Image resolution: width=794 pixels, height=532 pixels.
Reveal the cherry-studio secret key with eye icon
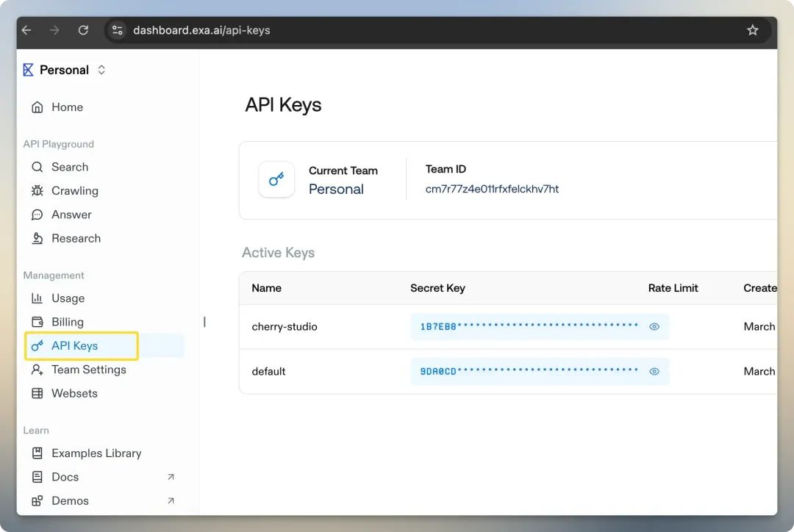(654, 326)
